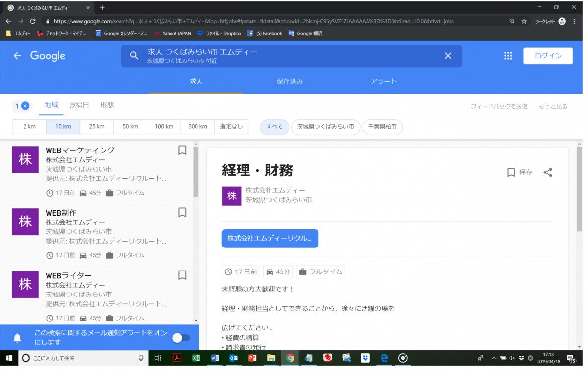The image size is (588, 370).
Task: Open Outlook from the taskbar
Action: 233,358
